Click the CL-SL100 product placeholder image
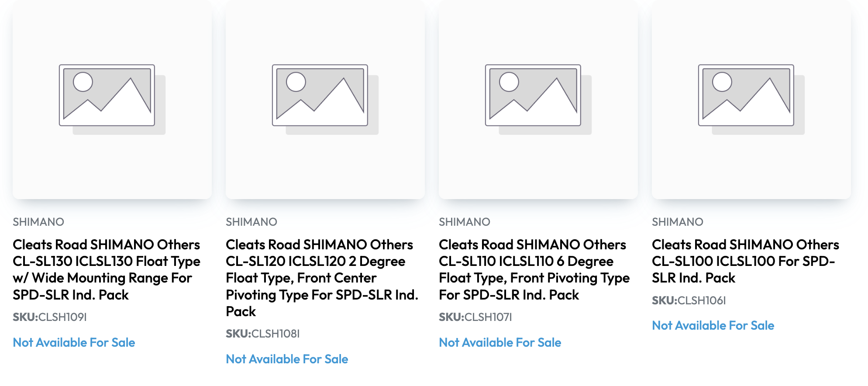 [x=751, y=100]
